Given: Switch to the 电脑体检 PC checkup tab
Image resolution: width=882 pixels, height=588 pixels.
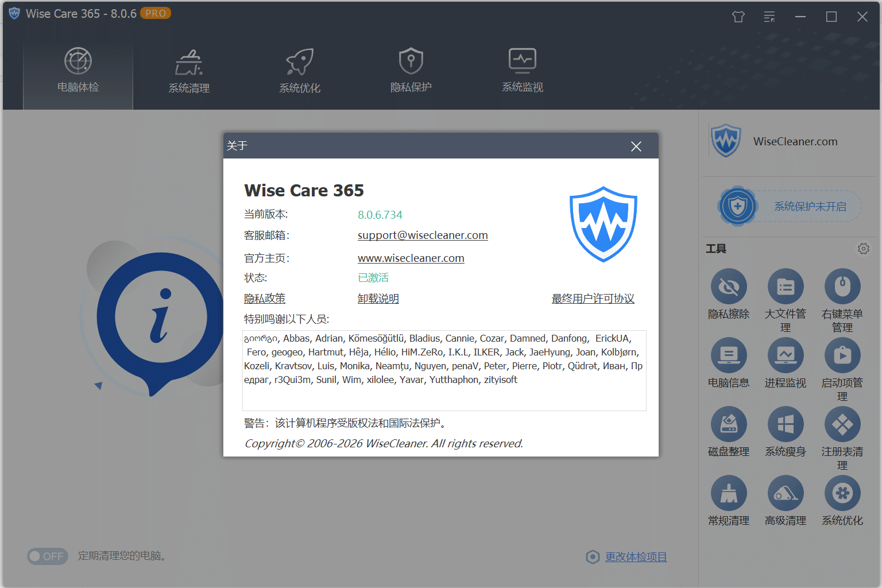Looking at the screenshot, I should tap(78, 71).
